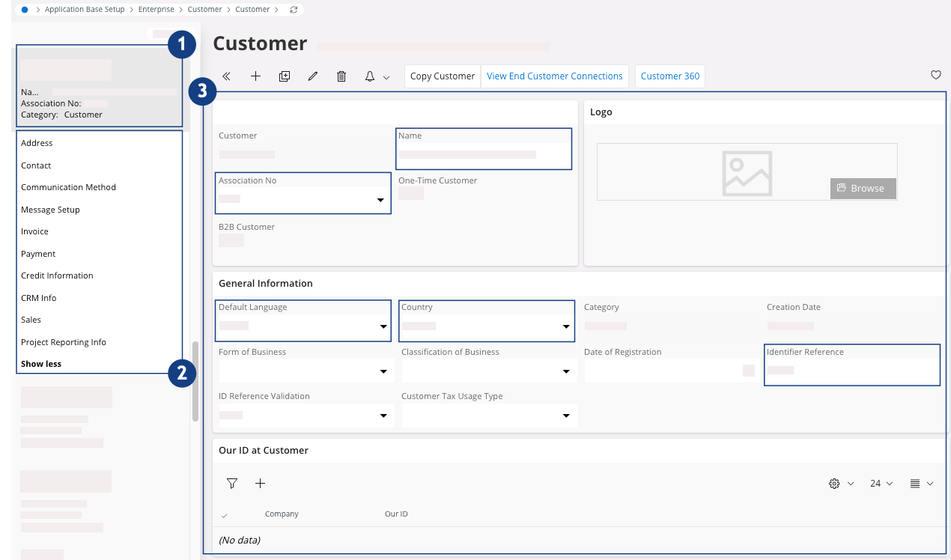Click the duplicate record icon in toolbar
Screen dimensions: 951x560
[285, 76]
